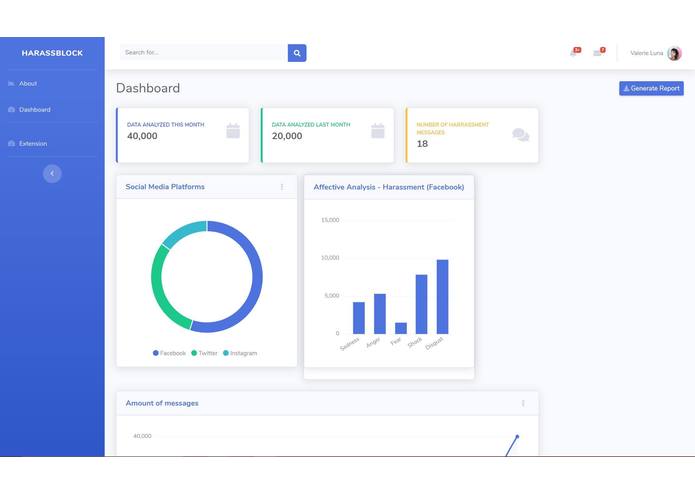Click the Disgust bar in the chart
This screenshot has width=695, height=494.
(x=442, y=296)
